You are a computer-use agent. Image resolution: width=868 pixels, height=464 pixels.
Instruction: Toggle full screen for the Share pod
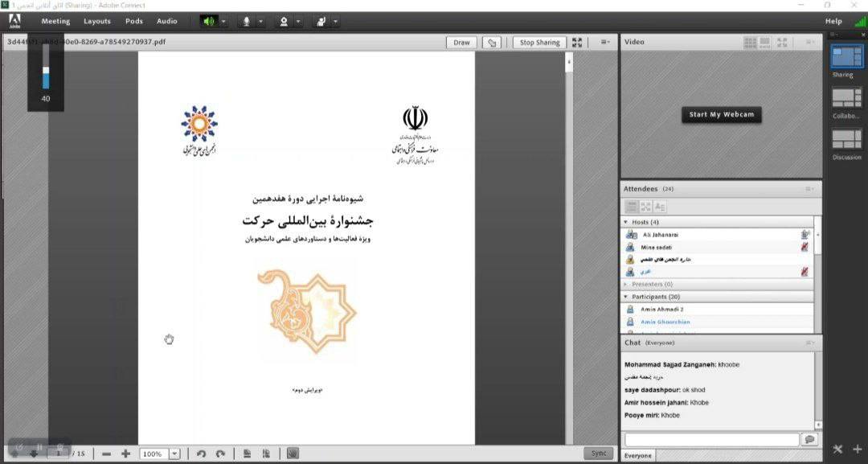(x=577, y=43)
